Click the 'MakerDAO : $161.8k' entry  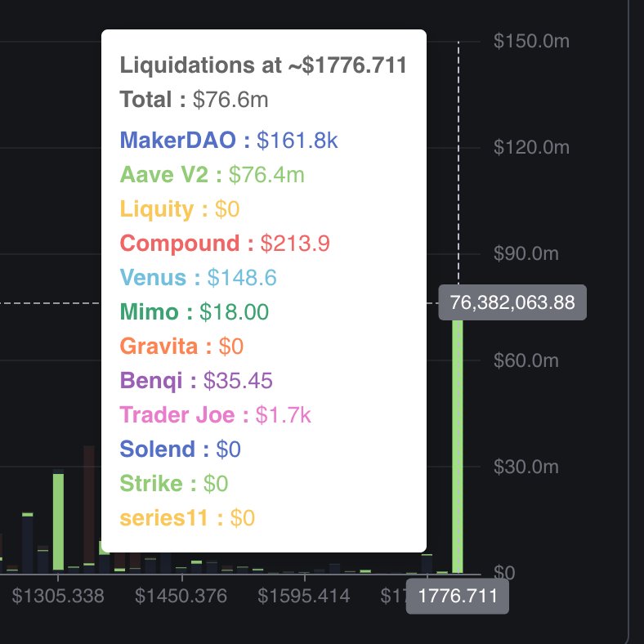click(228, 140)
